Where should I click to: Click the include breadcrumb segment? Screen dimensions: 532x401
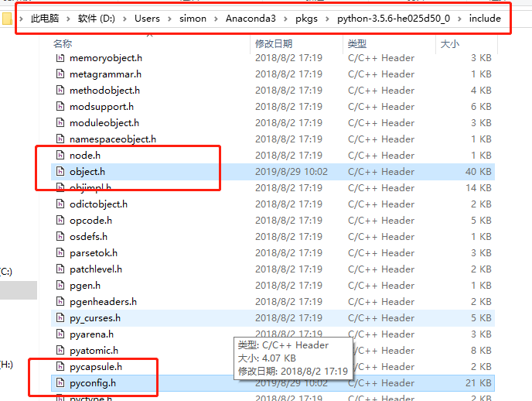click(x=485, y=19)
